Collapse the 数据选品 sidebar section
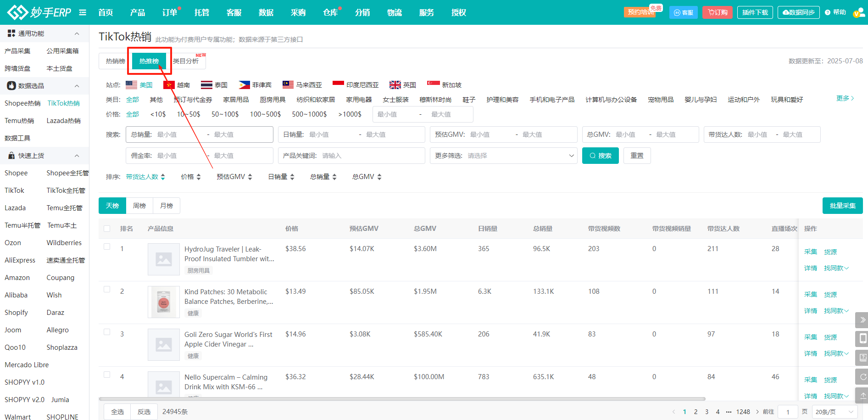868x420 pixels. pyautogui.click(x=77, y=86)
